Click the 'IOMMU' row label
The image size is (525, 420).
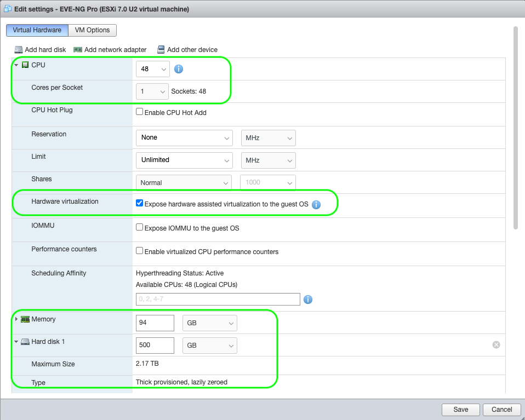[43, 226]
